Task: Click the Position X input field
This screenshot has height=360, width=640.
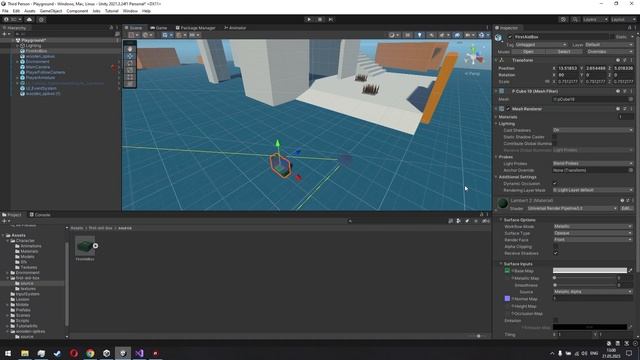Action: [x=568, y=68]
